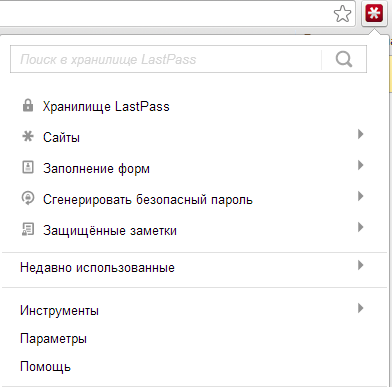This screenshot has height=387, width=392.
Task: Expand the Защищённые заметки submenu arrow
Action: (x=360, y=227)
